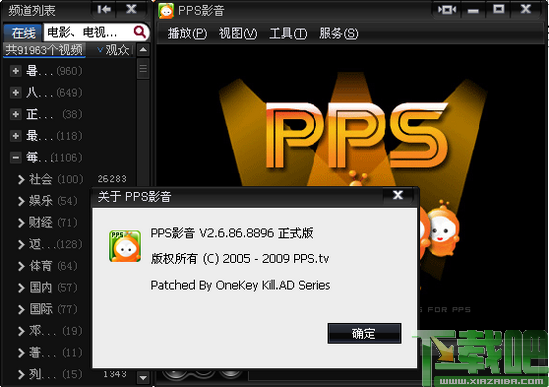Select the (11) tree item
The image size is (549, 387).
[55, 353]
